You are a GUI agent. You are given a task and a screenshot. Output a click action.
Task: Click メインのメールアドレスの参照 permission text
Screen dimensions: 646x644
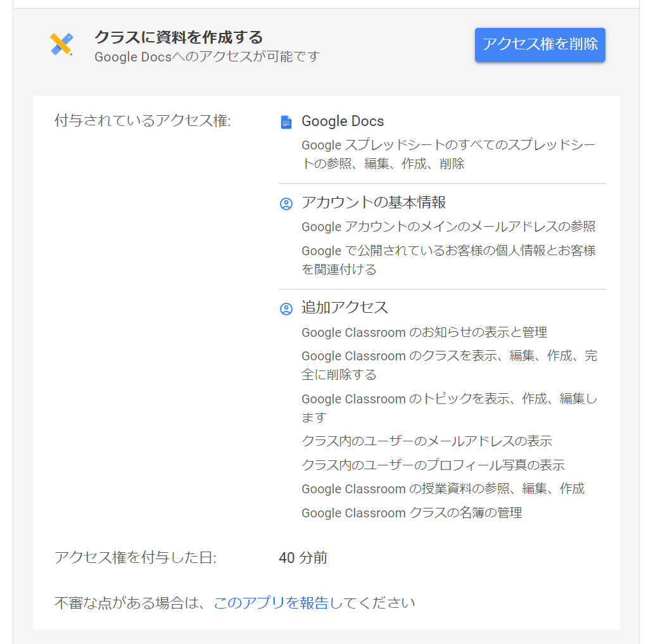pos(448,227)
